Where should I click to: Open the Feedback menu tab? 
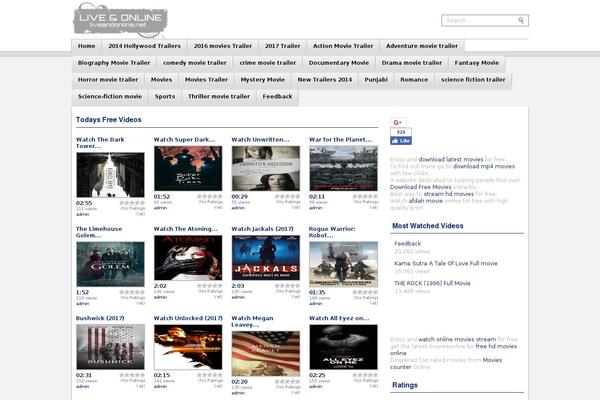tap(277, 96)
